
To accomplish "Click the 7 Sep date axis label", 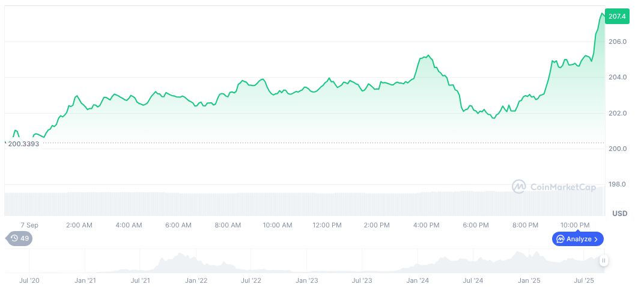I will tap(29, 225).
